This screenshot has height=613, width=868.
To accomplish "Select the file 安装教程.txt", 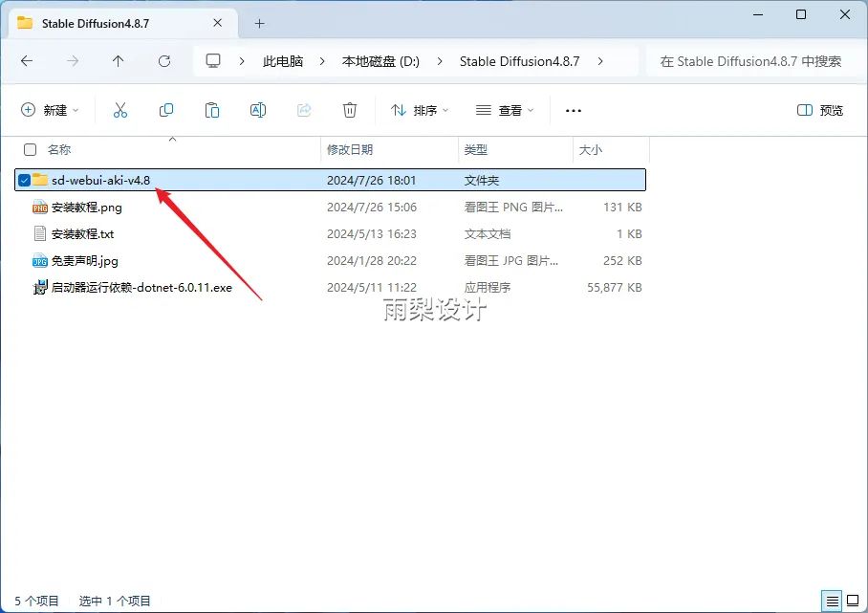I will (x=82, y=233).
